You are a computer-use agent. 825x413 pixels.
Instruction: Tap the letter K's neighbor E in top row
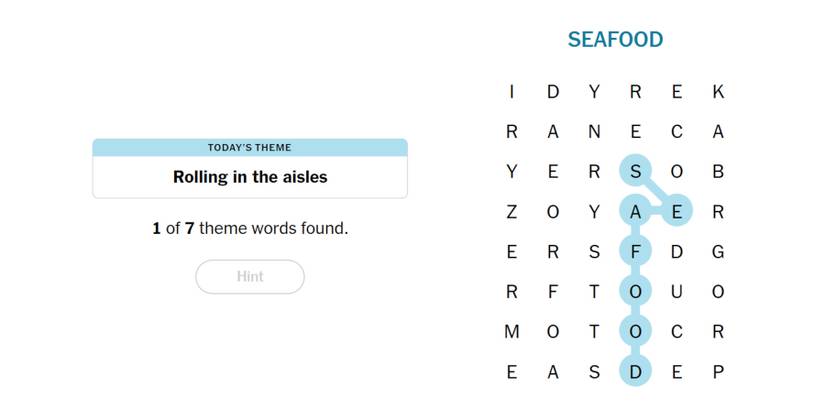[676, 92]
